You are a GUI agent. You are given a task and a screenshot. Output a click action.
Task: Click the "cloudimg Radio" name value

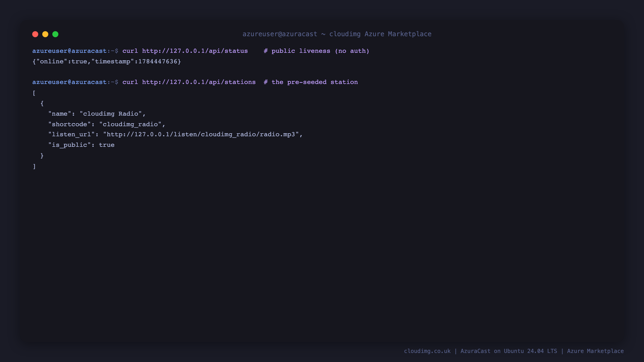click(111, 114)
